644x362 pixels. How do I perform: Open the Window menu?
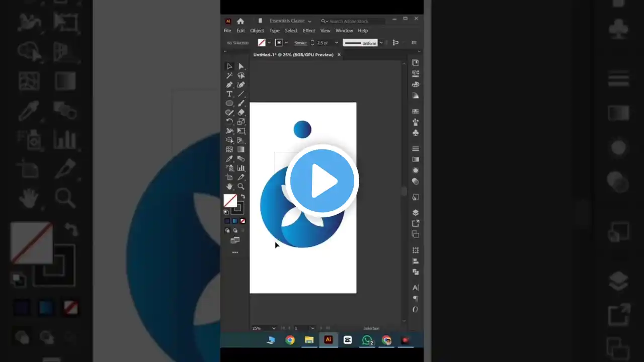tap(344, 31)
